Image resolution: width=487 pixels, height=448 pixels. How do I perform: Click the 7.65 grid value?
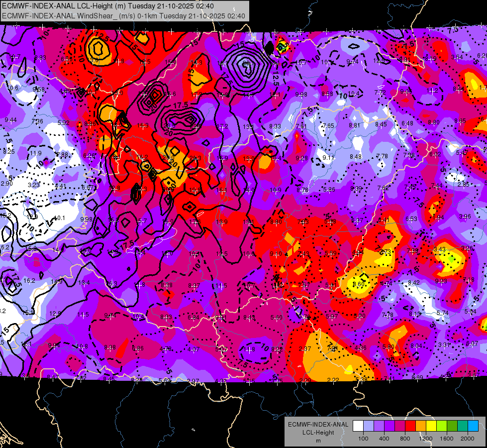[328, 125]
